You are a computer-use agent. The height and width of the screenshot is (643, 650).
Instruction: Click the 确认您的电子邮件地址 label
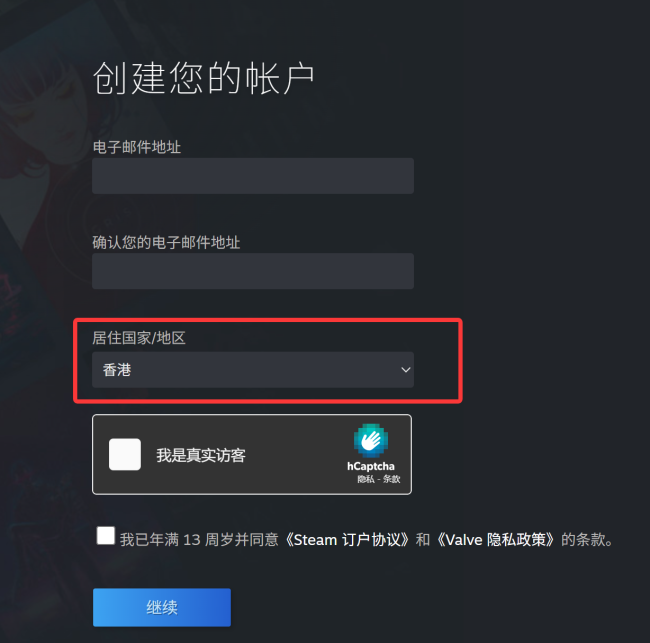click(166, 243)
